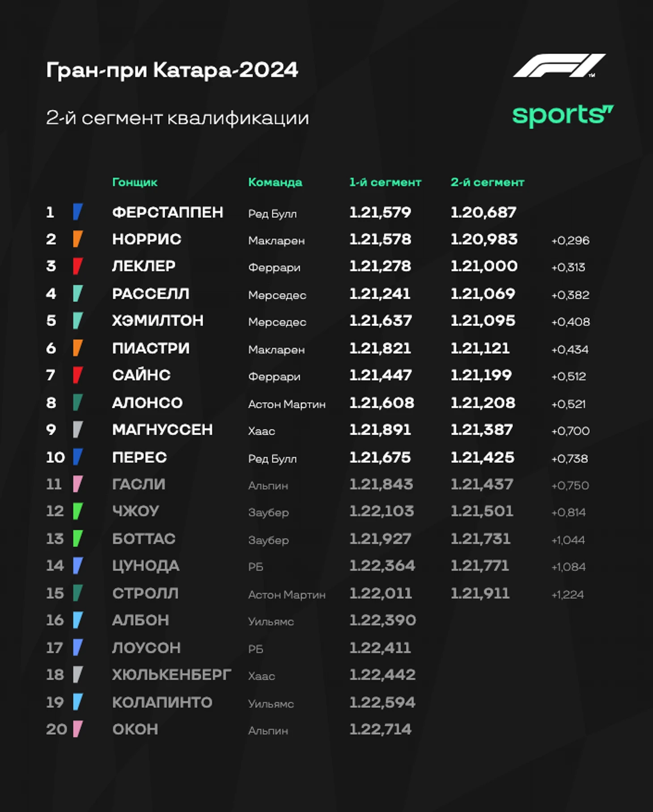Click the F1 logo
653x812 pixels.
559,66
